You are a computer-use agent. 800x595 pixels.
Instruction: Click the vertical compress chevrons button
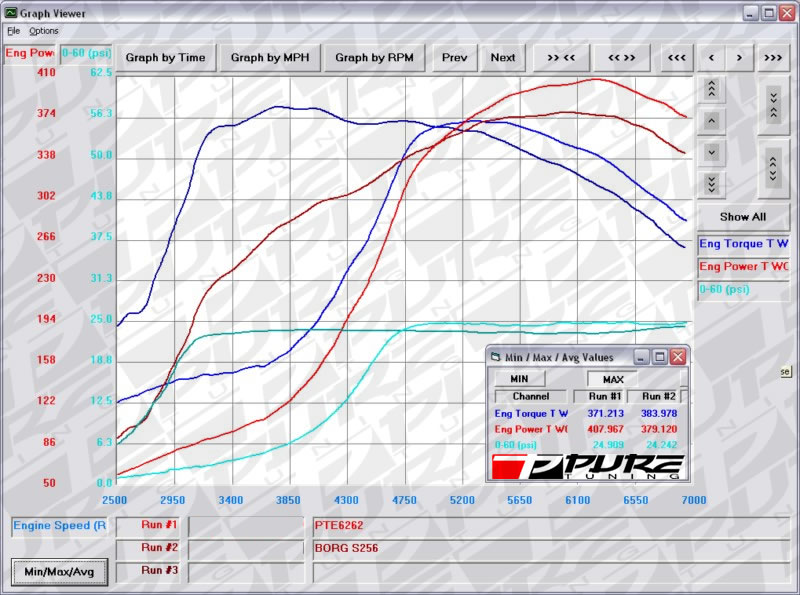pyautogui.click(x=773, y=103)
